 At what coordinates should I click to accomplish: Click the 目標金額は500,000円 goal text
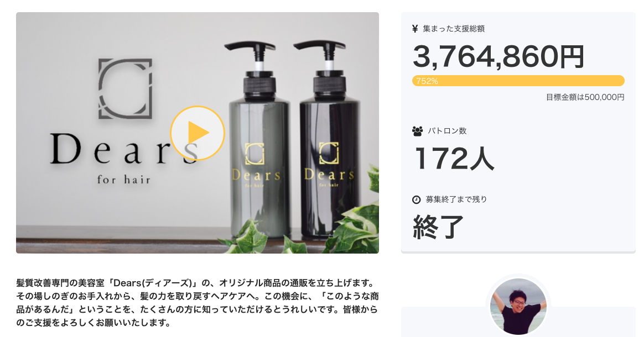[585, 97]
